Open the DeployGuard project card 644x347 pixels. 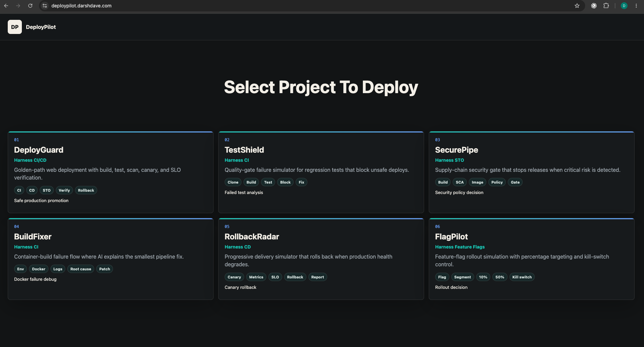click(111, 172)
